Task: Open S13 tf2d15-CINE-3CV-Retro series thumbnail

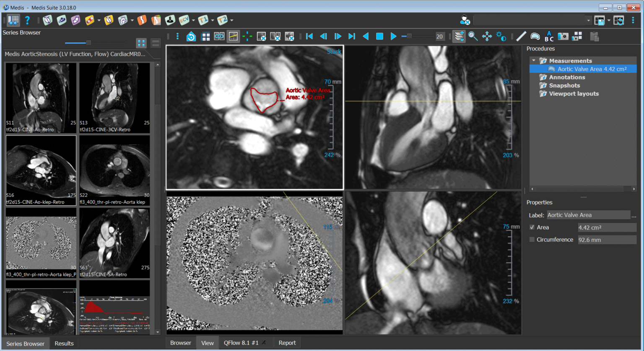Action: [x=114, y=98]
